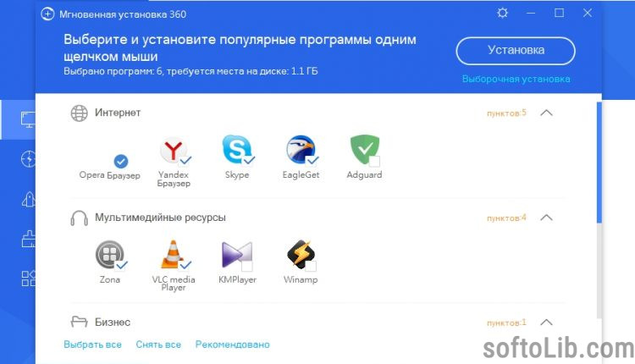
Task: Enable the Winamp checkbox
Action: 311,266
